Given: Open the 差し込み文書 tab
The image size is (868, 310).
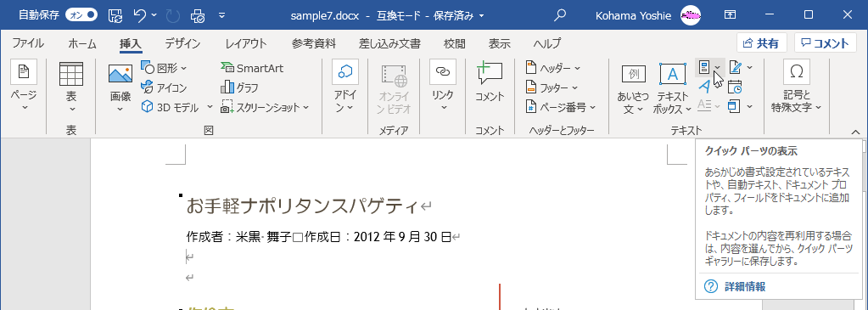Looking at the screenshot, I should 389,44.
